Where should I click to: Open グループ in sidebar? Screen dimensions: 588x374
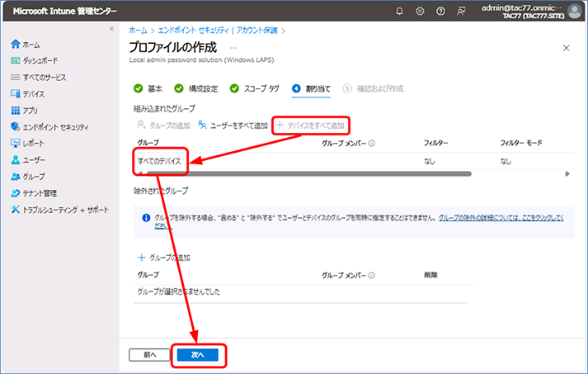(x=28, y=177)
